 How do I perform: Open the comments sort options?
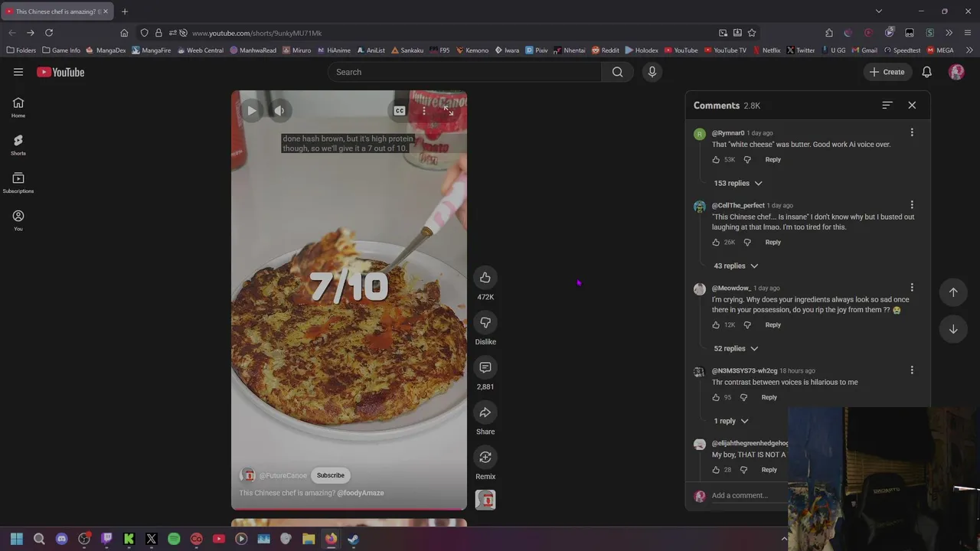887,105
